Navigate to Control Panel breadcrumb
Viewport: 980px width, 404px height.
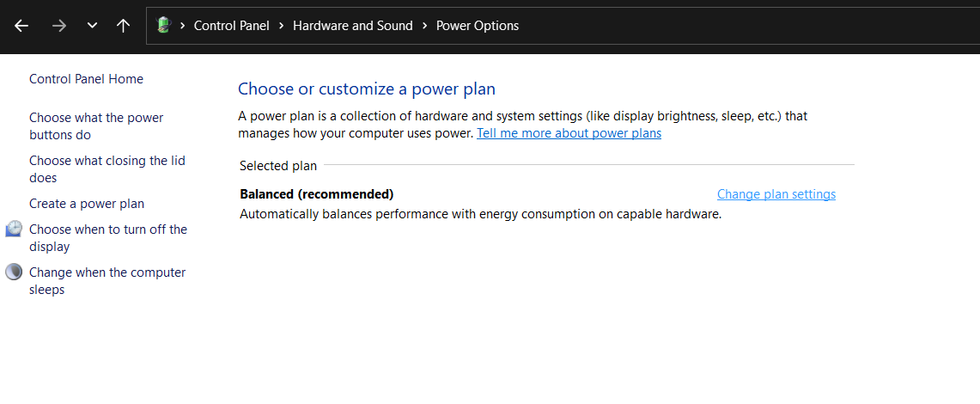tap(231, 26)
